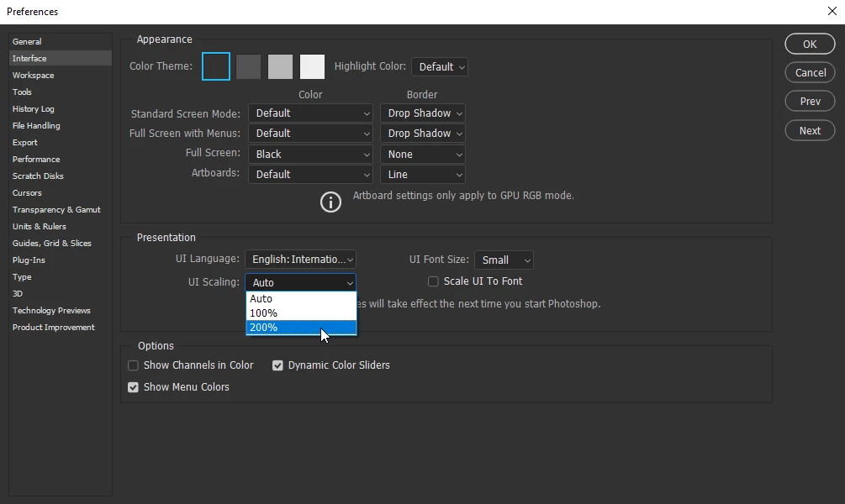The image size is (845, 504).
Task: Open Workspace preferences category
Action: pyautogui.click(x=61, y=75)
